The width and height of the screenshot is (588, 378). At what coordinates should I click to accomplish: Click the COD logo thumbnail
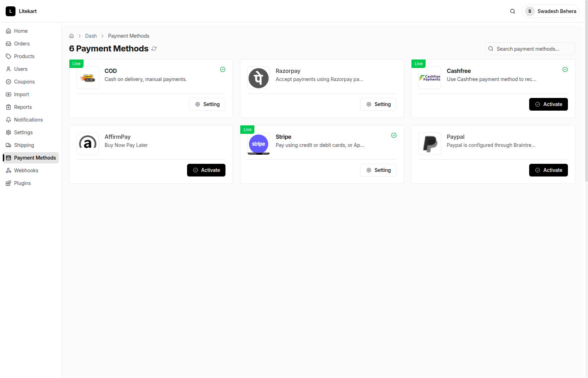click(x=88, y=78)
